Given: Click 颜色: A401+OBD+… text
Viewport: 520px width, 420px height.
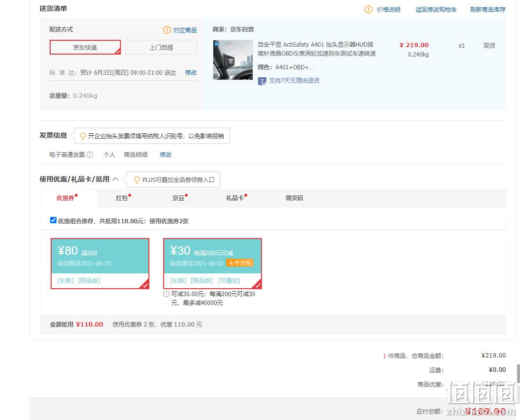Looking at the screenshot, I should [x=286, y=67].
